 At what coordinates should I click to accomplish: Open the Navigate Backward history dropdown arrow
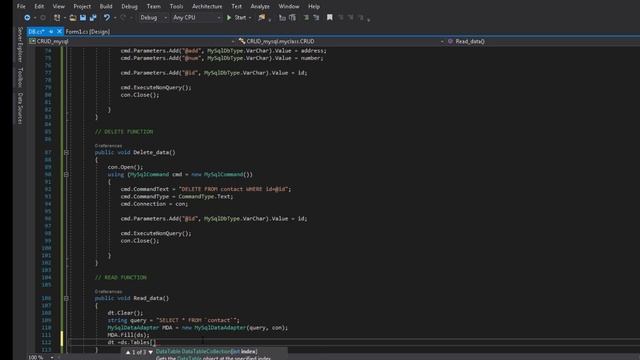[35, 18]
